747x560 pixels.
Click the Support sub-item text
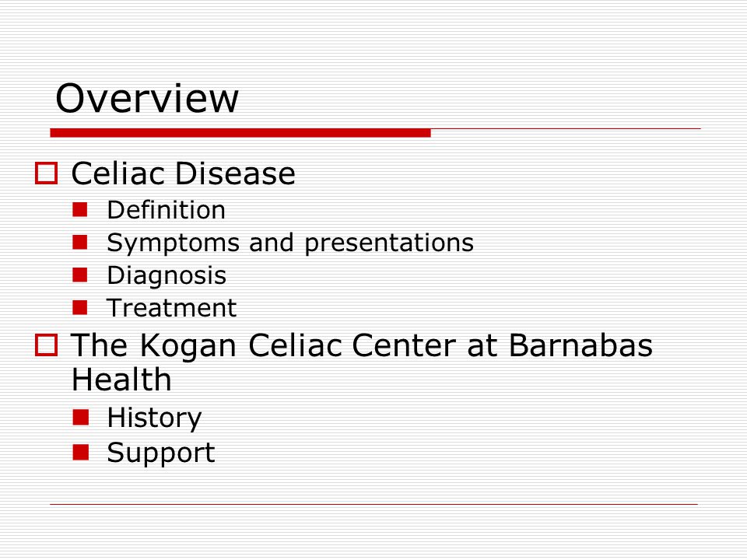(x=160, y=453)
